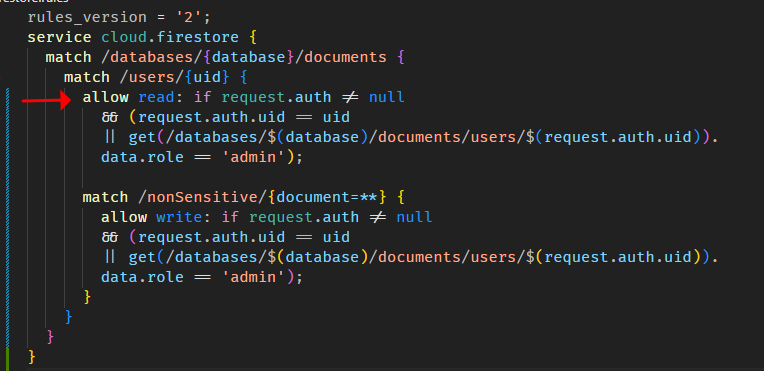This screenshot has width=764, height=371.
Task: Click data.role in the read rule
Action: point(142,157)
